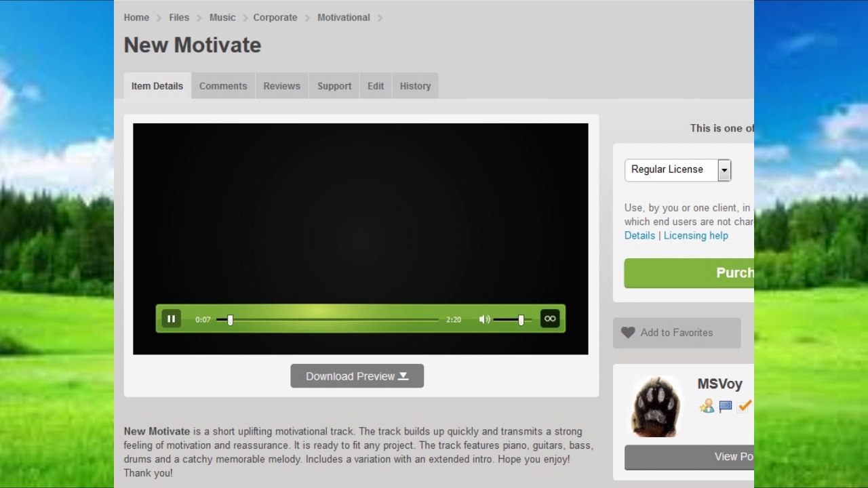
Task: Click the Download Preview button
Action: pos(357,376)
